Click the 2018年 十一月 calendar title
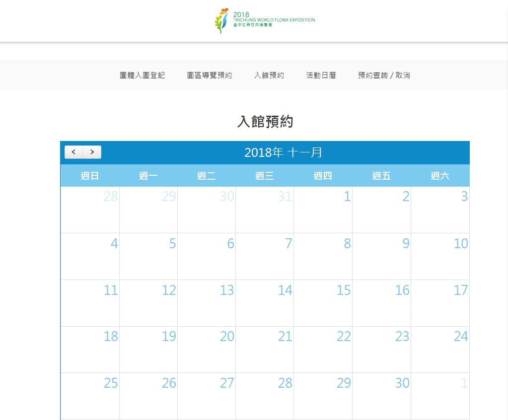This screenshot has width=508, height=420. click(283, 152)
